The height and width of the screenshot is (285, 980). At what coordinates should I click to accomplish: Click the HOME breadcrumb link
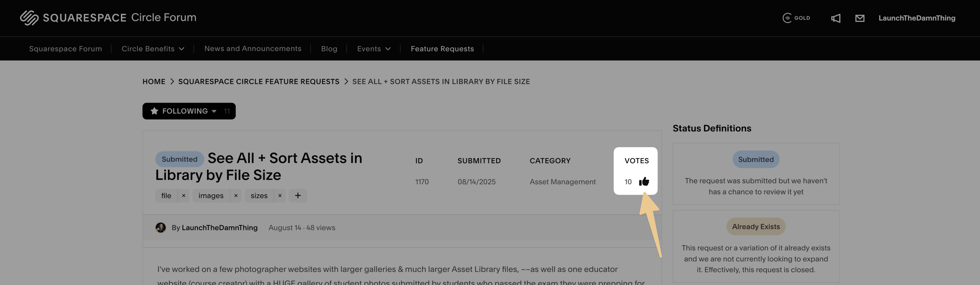[x=154, y=81]
